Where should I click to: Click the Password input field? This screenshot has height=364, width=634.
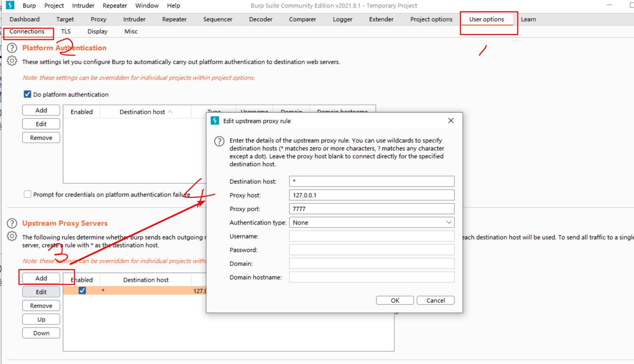click(372, 250)
